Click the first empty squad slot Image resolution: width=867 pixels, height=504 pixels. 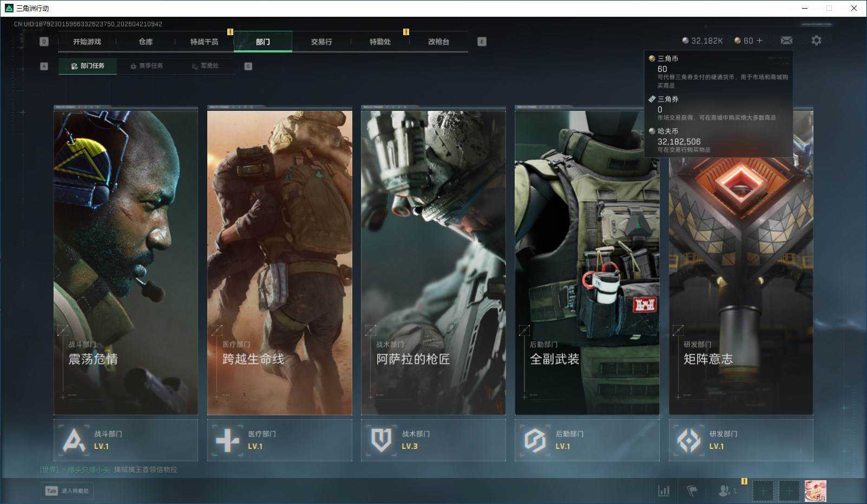763,491
